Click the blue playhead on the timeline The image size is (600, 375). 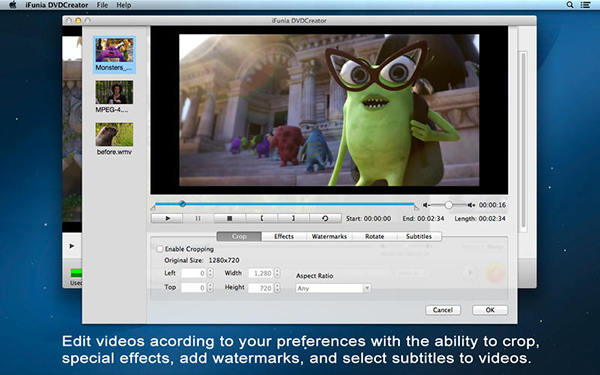coord(183,204)
